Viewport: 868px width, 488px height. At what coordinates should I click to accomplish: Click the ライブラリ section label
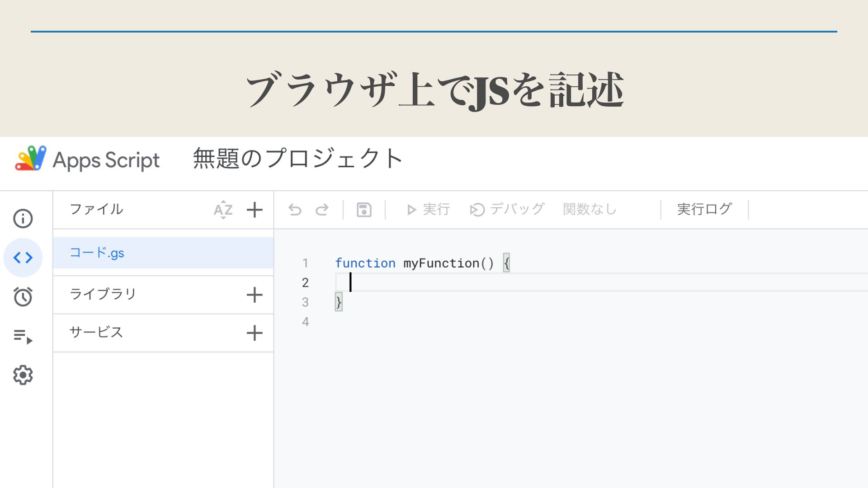(103, 294)
